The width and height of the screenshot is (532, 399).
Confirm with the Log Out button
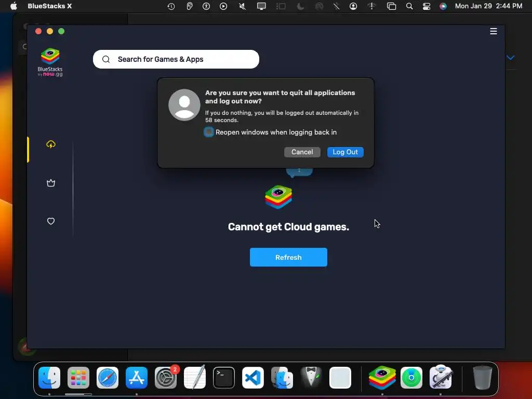[345, 152]
